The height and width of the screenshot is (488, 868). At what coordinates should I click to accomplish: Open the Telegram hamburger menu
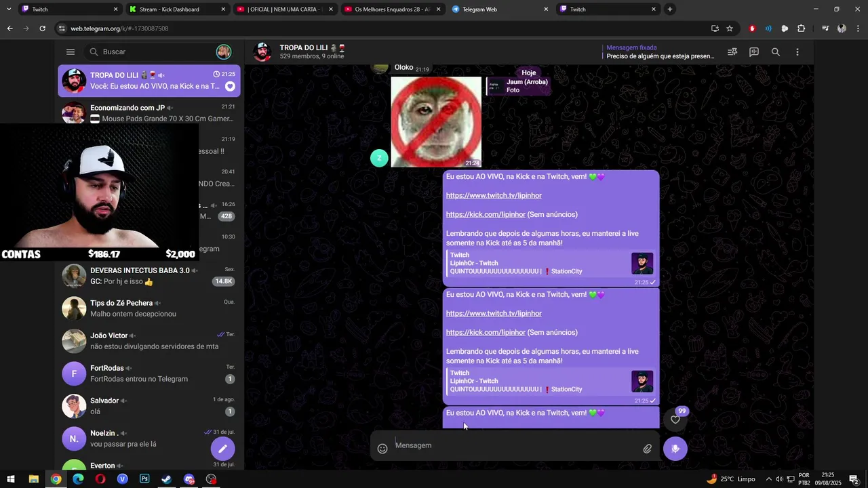point(71,52)
